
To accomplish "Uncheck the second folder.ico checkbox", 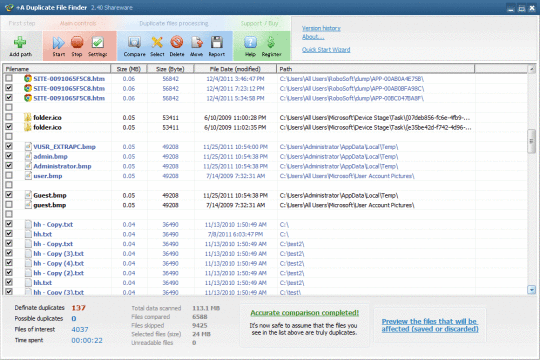I will click(x=9, y=126).
